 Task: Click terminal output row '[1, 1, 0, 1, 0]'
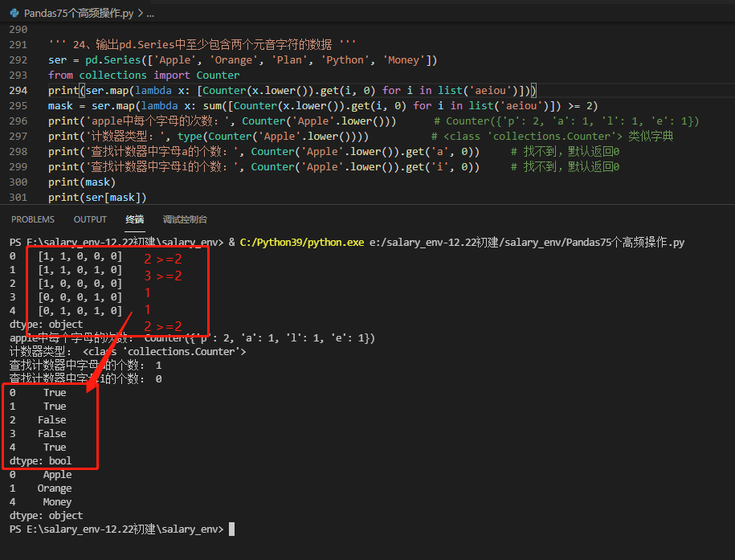tap(80, 270)
